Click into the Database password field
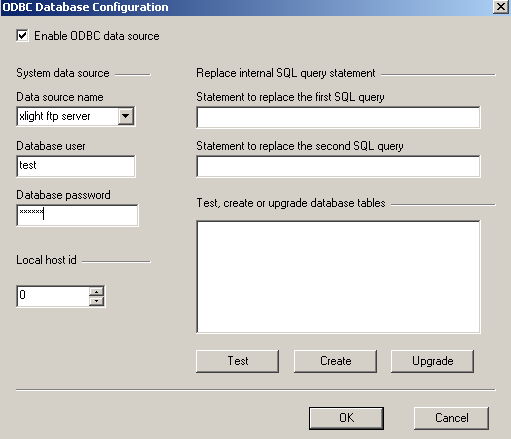 [77, 215]
